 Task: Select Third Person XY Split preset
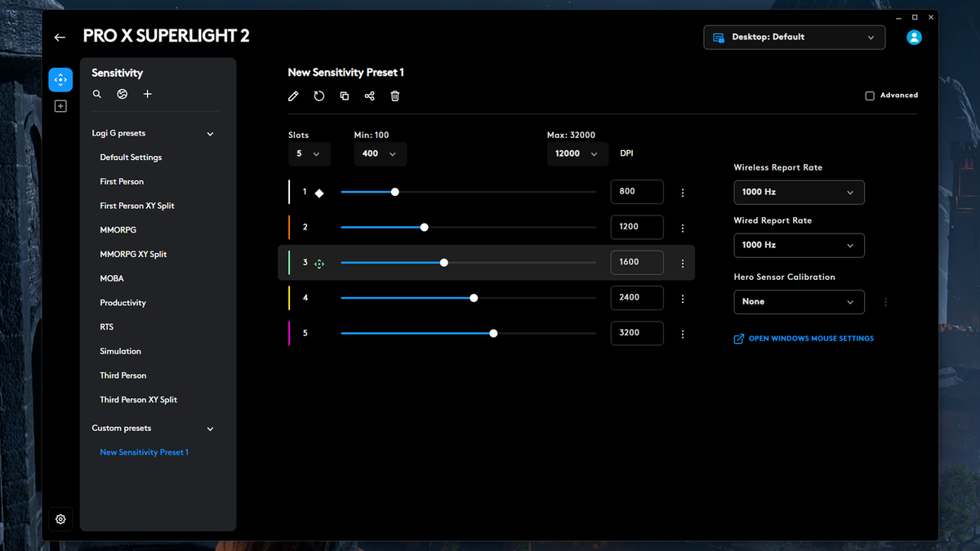tap(139, 400)
